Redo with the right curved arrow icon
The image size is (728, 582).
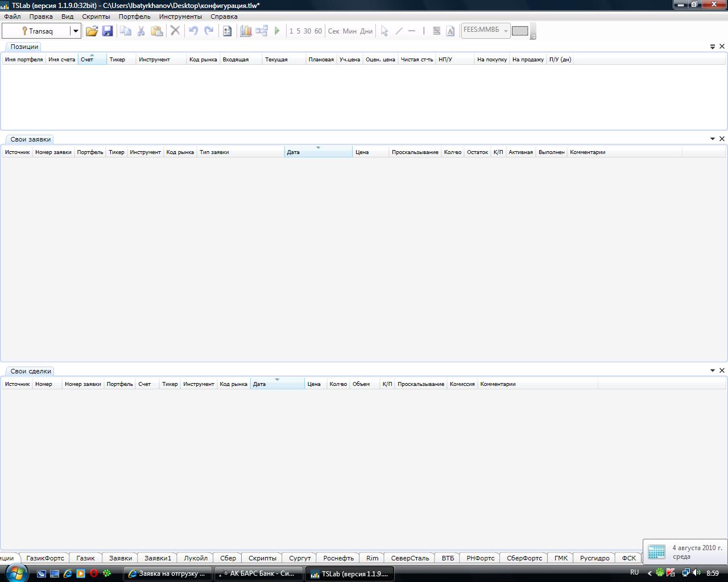[x=209, y=31]
